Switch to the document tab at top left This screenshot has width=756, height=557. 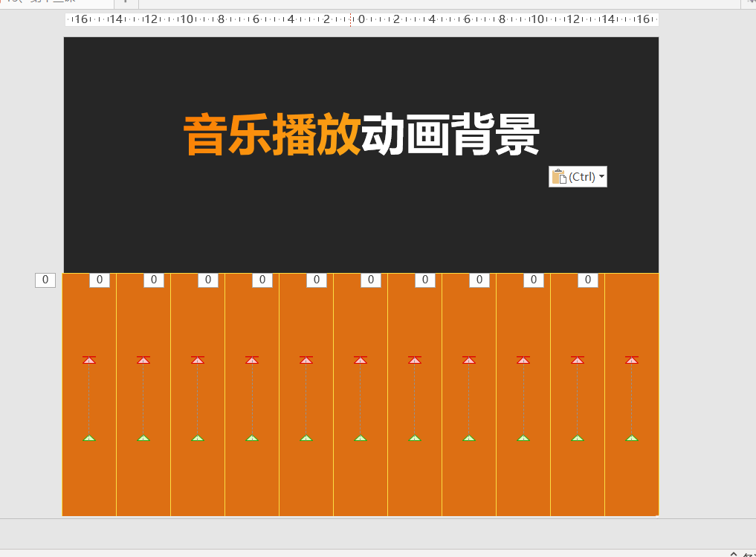click(45, 4)
